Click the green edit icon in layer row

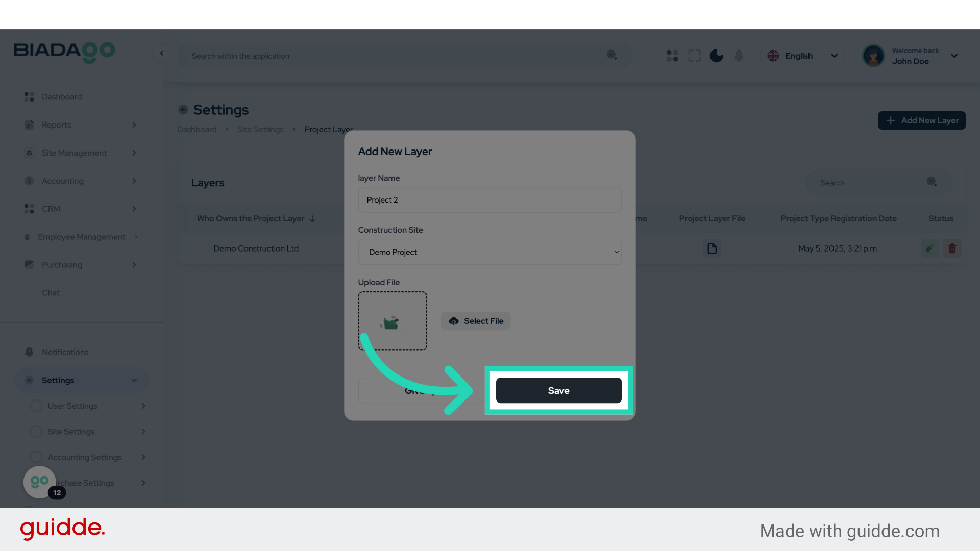(x=930, y=248)
